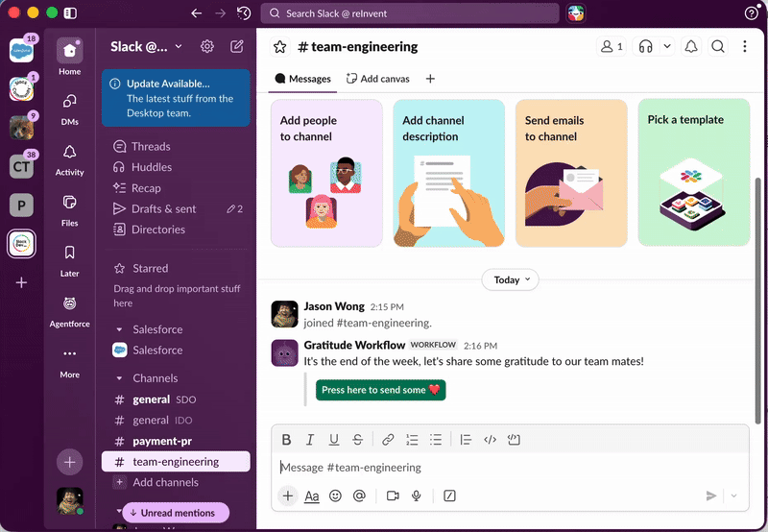Compose a new message with pencil icon

pyautogui.click(x=236, y=47)
